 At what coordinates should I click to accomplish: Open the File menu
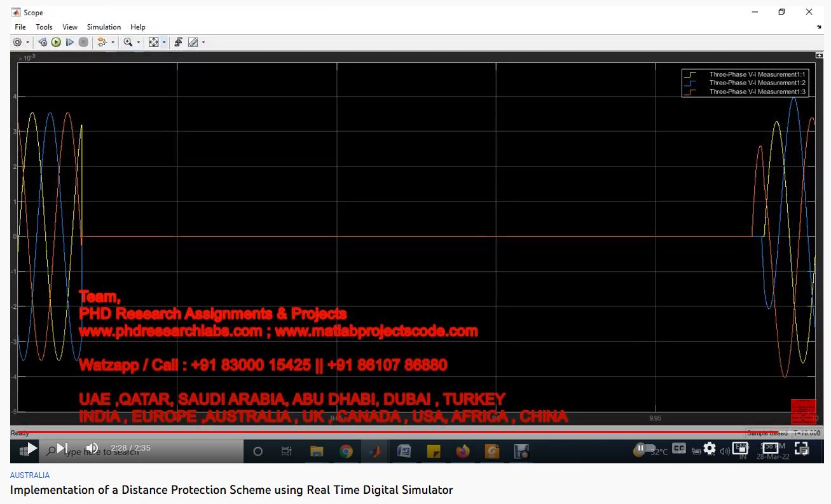point(20,27)
